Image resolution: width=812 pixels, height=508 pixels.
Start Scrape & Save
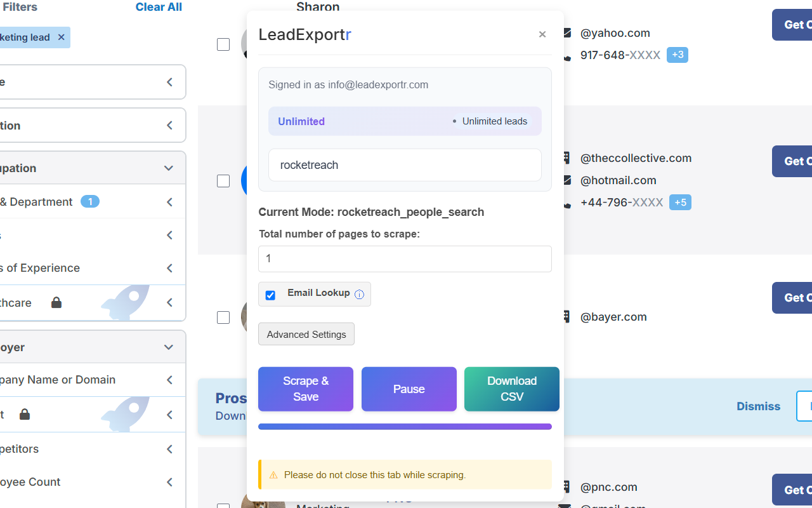[306, 389]
